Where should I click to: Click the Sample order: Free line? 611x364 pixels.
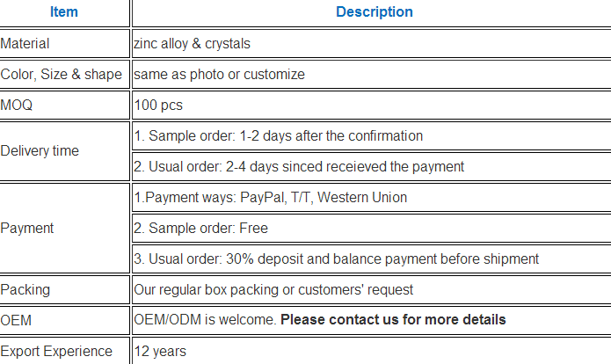[200, 228]
